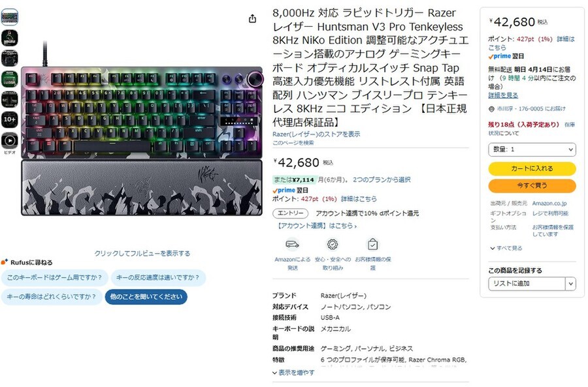Ask Rufus このキーボードはゲーム用ですか？
The image size is (588, 387).
click(x=55, y=277)
